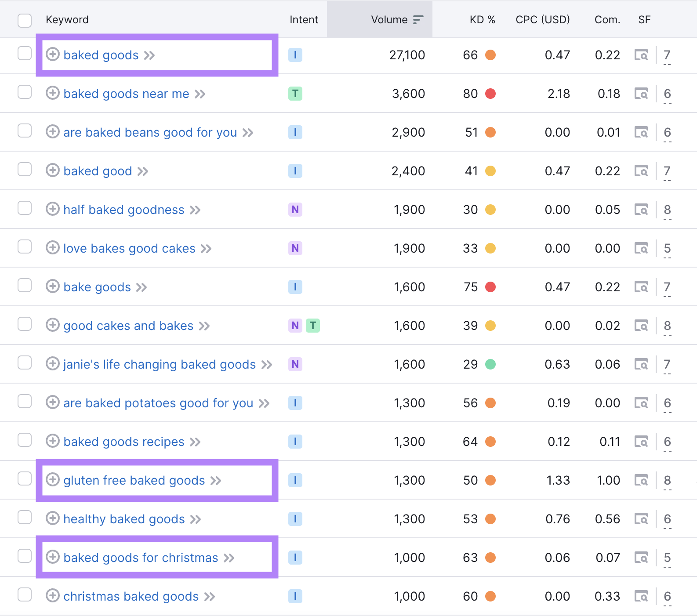Click SF count 7 in 'baked goods' row
The height and width of the screenshot is (616, 697).
[667, 55]
